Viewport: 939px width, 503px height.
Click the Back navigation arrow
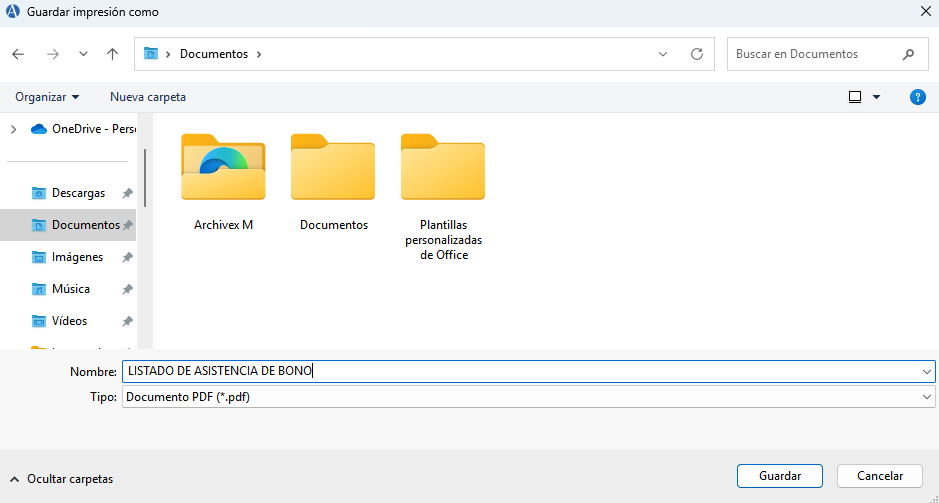19,54
